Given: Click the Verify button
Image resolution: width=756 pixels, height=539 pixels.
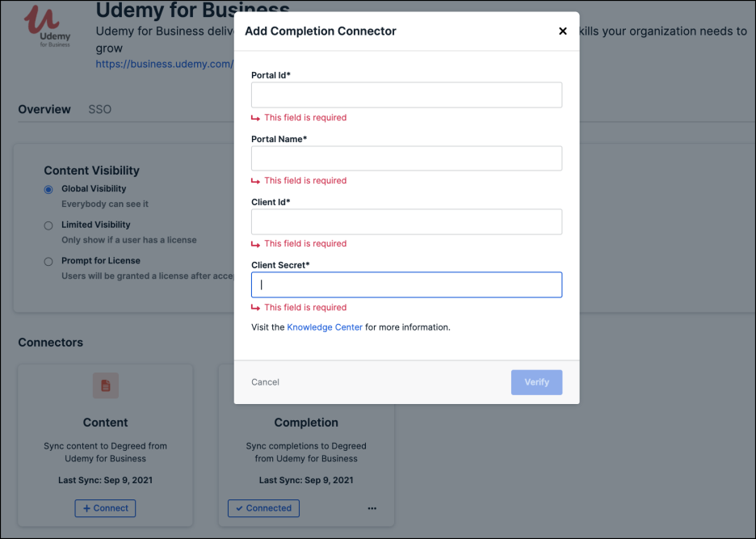Looking at the screenshot, I should click(536, 382).
